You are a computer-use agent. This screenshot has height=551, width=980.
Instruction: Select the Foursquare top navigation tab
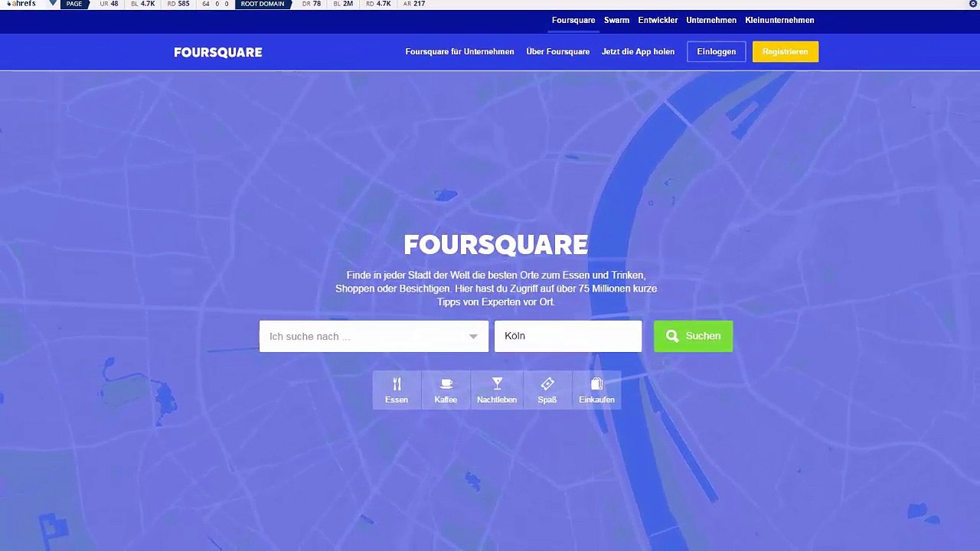click(x=573, y=20)
